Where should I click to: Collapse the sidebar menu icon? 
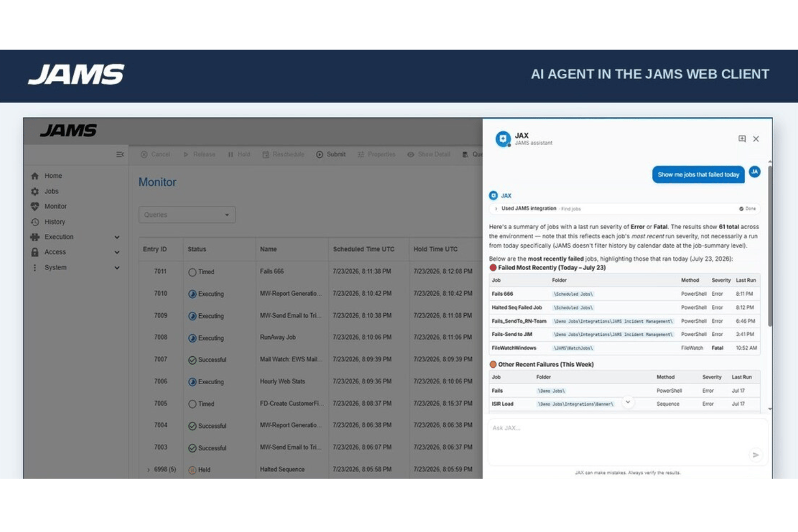[x=120, y=155]
